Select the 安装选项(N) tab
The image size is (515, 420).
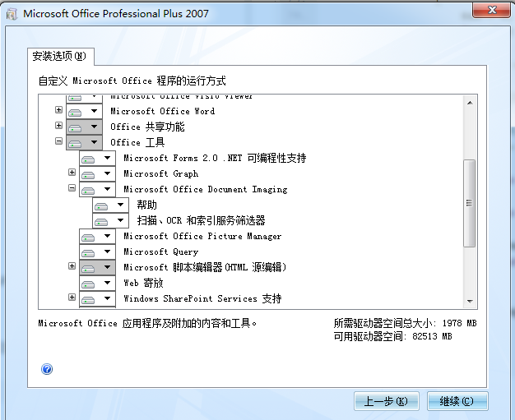pos(59,56)
